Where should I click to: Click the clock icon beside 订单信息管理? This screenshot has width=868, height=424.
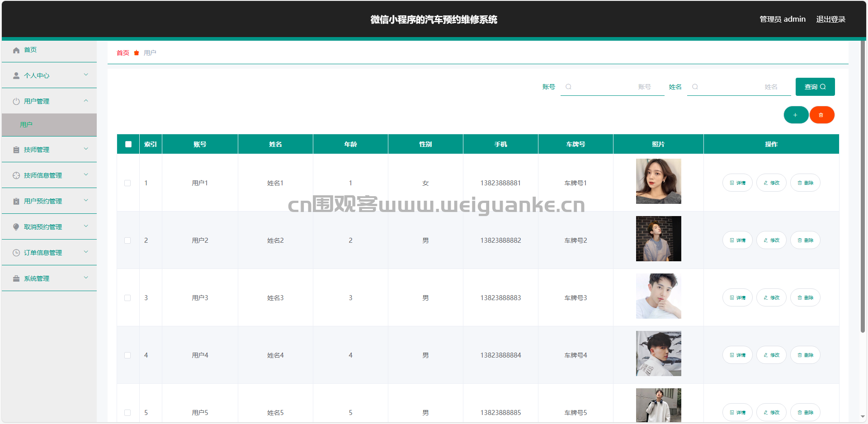coord(16,253)
